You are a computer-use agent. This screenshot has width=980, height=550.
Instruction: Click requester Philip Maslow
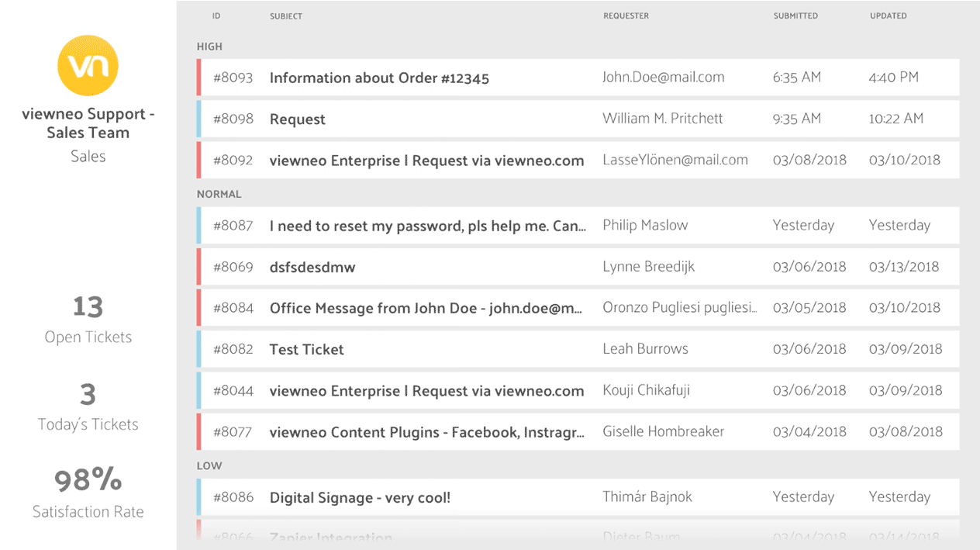point(645,225)
